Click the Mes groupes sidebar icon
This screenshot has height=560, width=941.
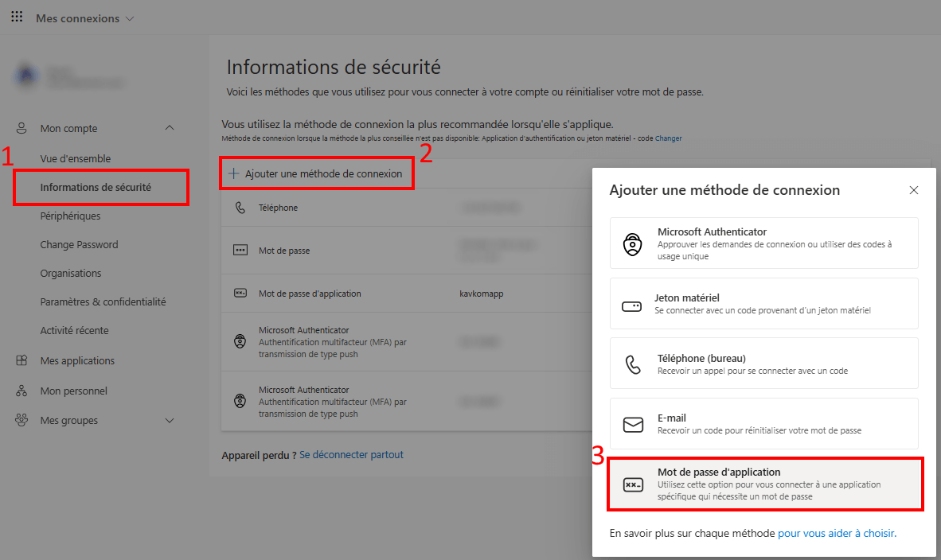pyautogui.click(x=22, y=420)
